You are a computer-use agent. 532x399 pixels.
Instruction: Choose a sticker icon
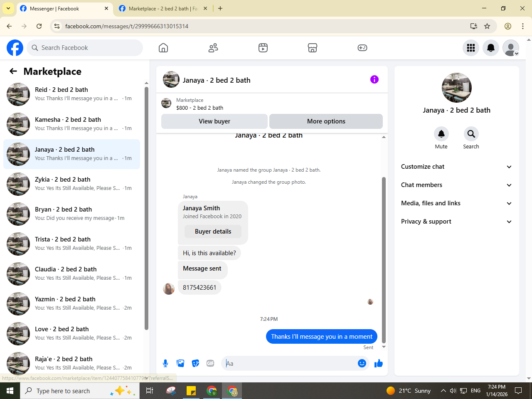pos(195,363)
